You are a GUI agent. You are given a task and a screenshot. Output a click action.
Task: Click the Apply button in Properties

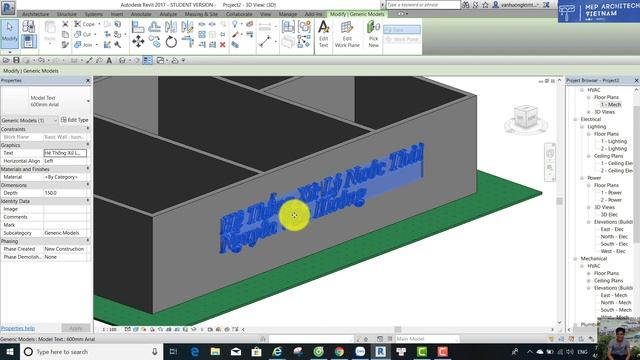pyautogui.click(x=76, y=328)
